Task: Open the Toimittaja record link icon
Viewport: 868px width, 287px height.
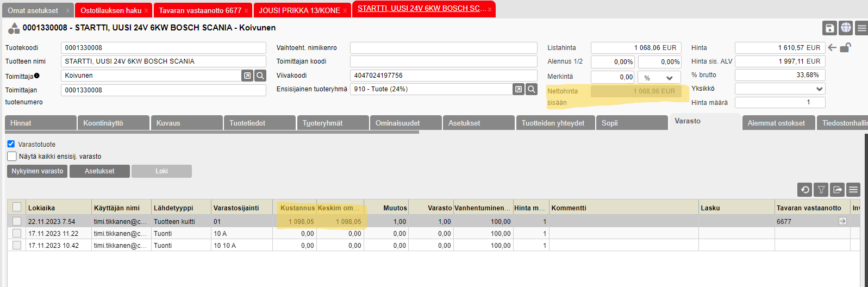Action: click(247, 76)
